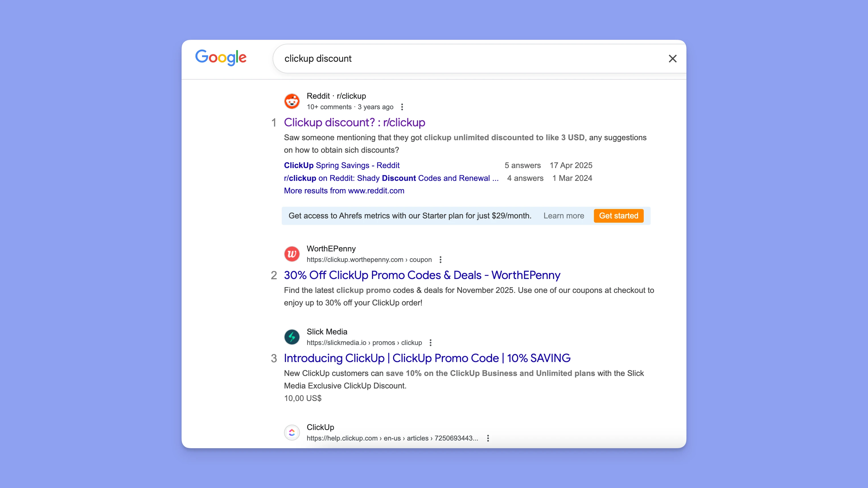Click the ClickUp favicon on the last result
Screen dimensions: 868x488
pyautogui.click(x=292, y=433)
